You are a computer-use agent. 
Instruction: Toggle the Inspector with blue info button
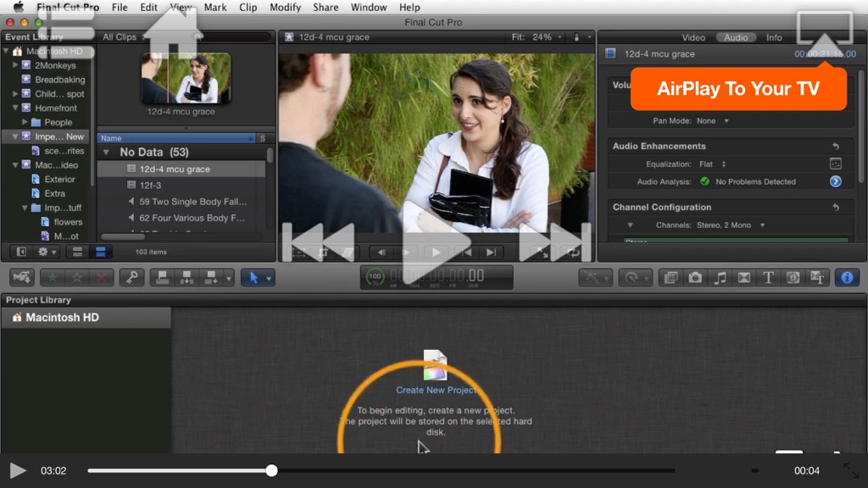tap(847, 277)
